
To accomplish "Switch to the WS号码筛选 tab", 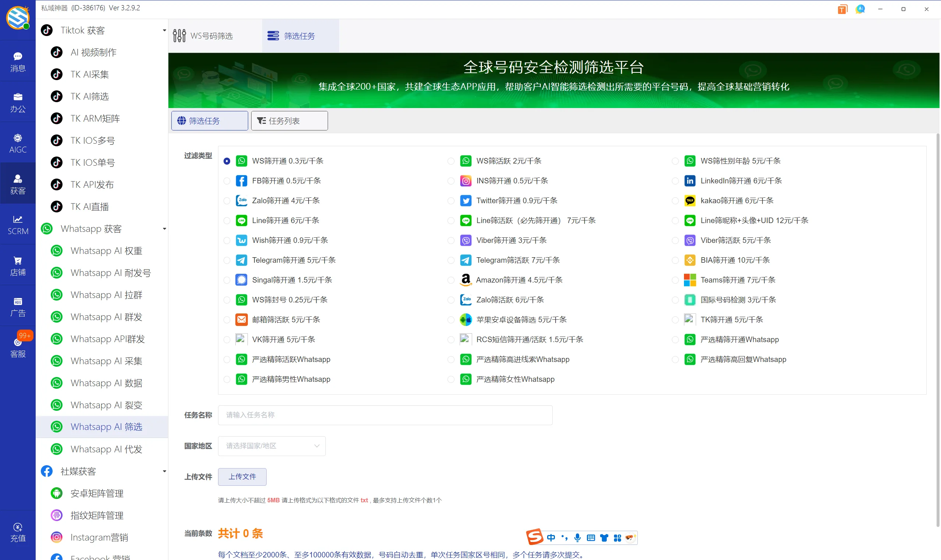I will (x=212, y=36).
